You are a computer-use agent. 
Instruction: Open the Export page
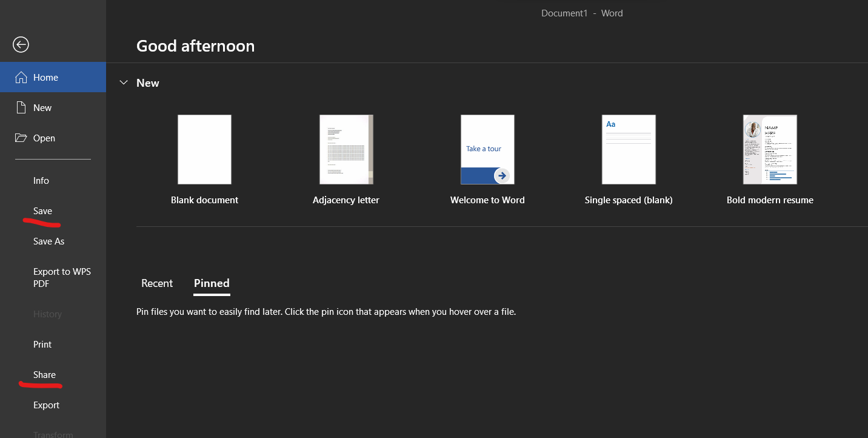click(x=46, y=405)
